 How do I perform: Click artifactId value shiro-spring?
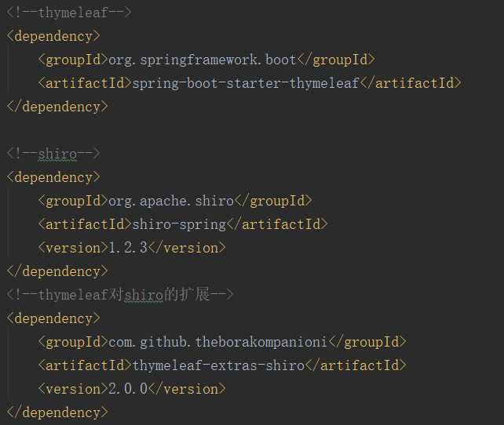(x=179, y=224)
